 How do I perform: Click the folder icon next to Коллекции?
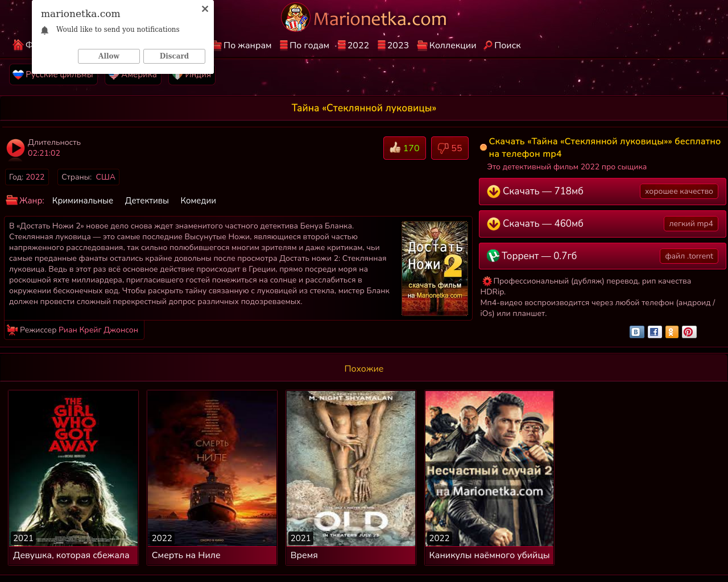pyautogui.click(x=422, y=45)
